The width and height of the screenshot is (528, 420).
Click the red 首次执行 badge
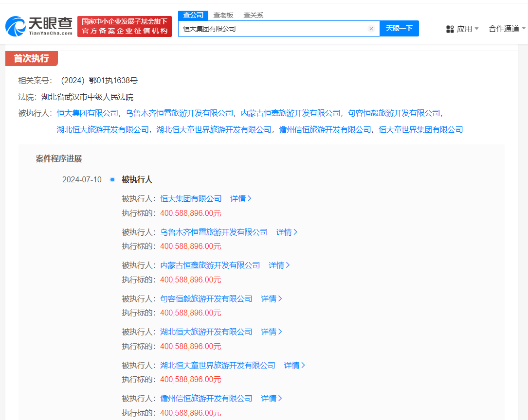pos(31,58)
